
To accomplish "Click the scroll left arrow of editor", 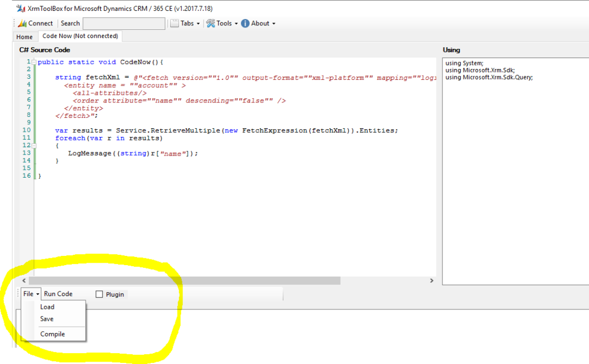I will click(24, 281).
